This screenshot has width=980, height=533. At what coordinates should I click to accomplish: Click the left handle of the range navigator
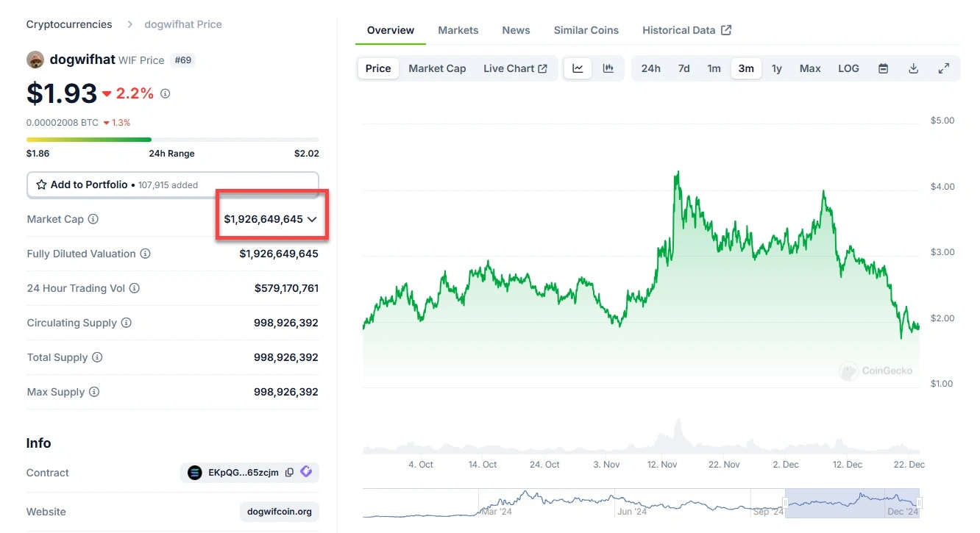pyautogui.click(x=785, y=503)
